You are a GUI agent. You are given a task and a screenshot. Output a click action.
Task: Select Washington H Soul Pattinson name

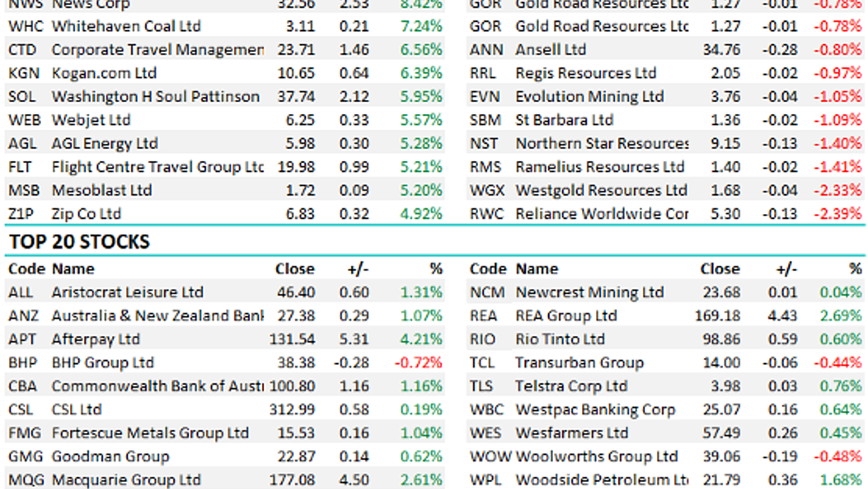[x=155, y=96]
